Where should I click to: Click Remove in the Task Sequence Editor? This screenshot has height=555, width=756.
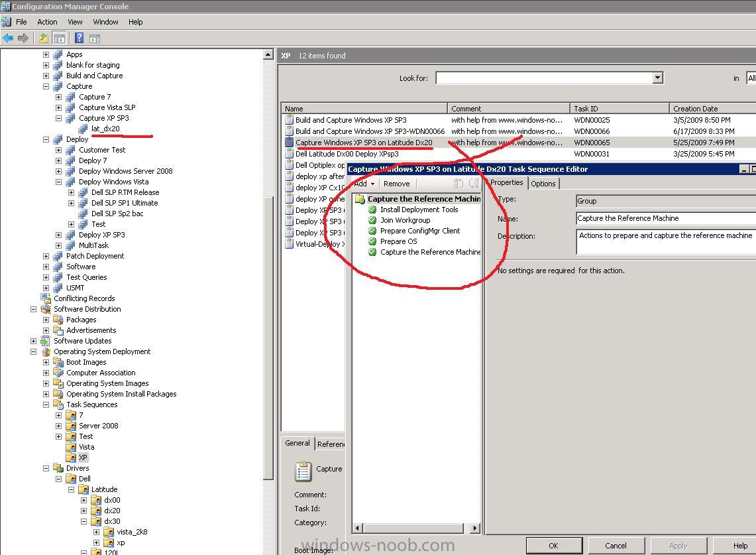coord(397,184)
